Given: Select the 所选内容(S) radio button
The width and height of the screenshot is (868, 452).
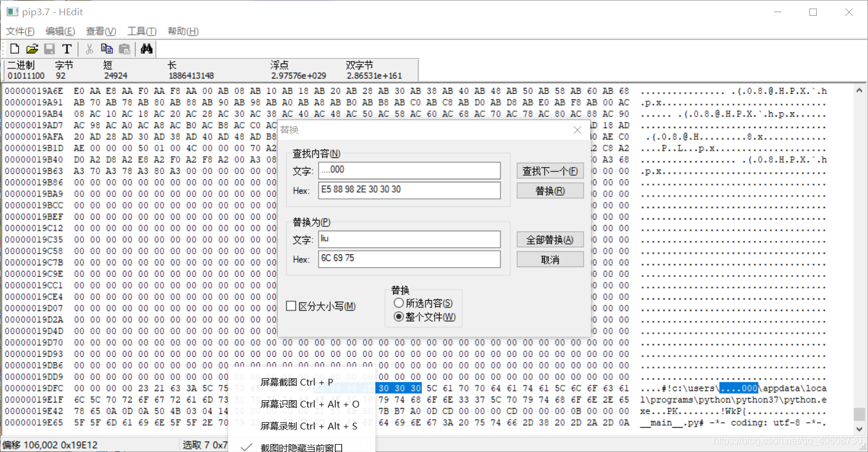Looking at the screenshot, I should [399, 303].
